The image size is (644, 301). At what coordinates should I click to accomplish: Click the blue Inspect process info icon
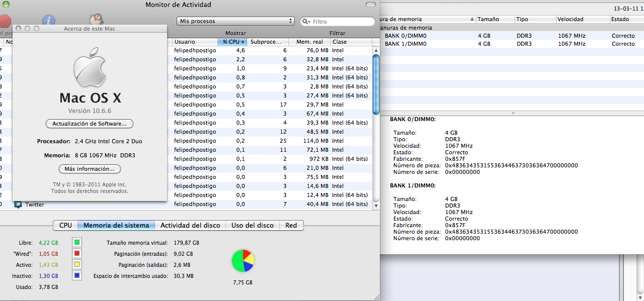pyautogui.click(x=48, y=20)
